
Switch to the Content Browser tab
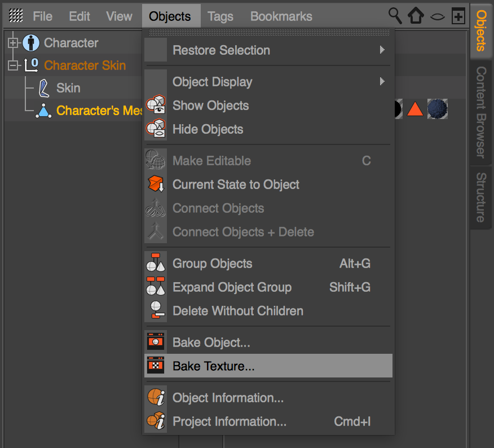480,112
